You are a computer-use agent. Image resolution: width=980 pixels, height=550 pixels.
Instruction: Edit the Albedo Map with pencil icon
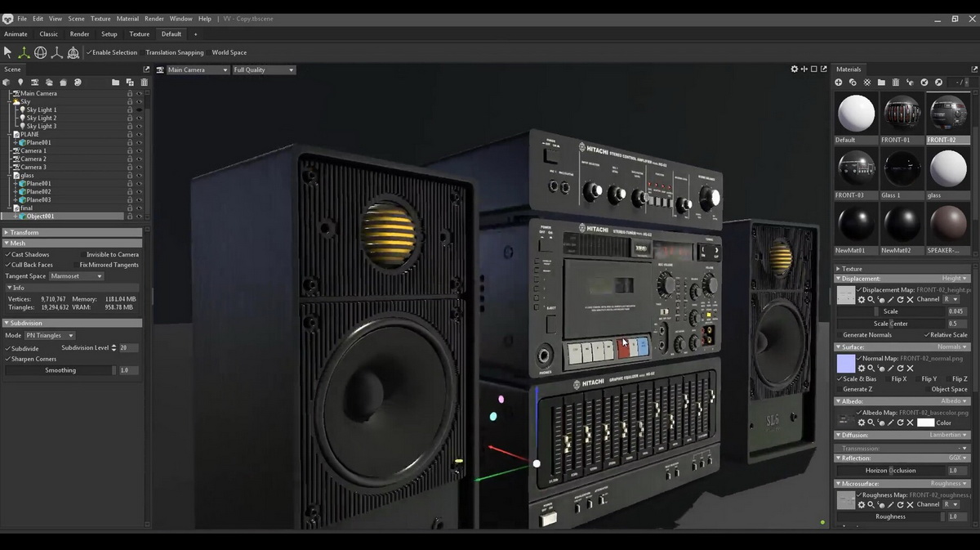pyautogui.click(x=890, y=423)
